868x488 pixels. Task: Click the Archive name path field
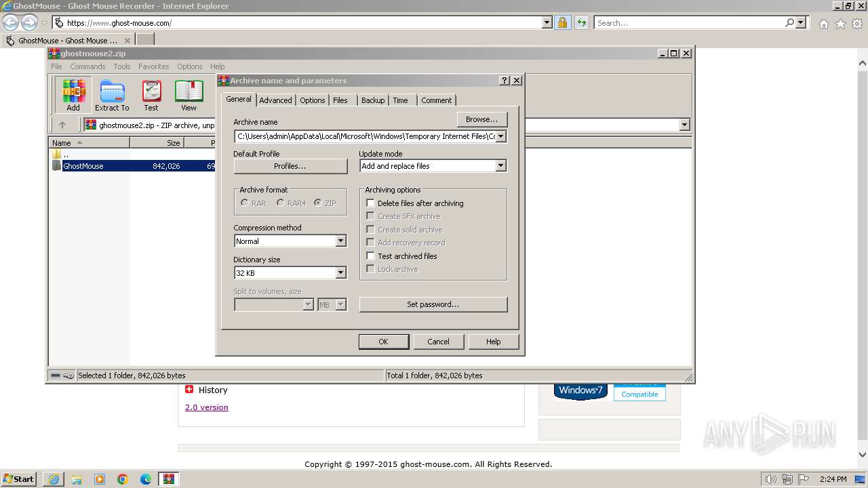coord(365,136)
